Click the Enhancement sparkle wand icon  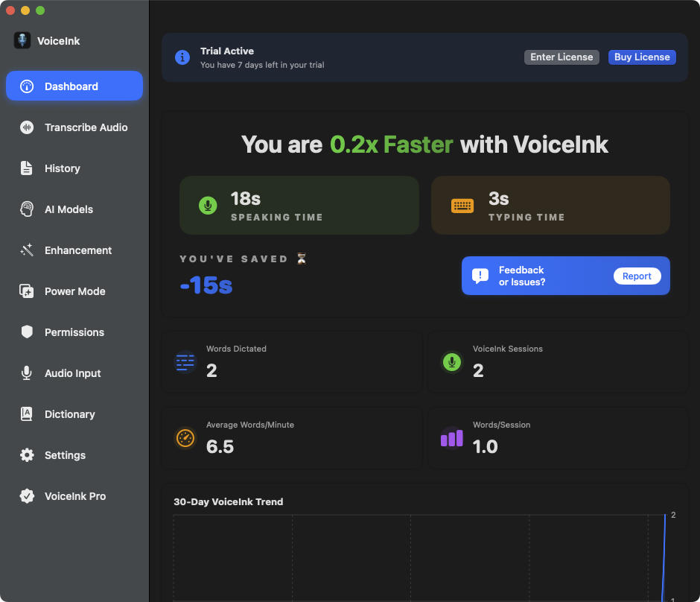coord(27,250)
